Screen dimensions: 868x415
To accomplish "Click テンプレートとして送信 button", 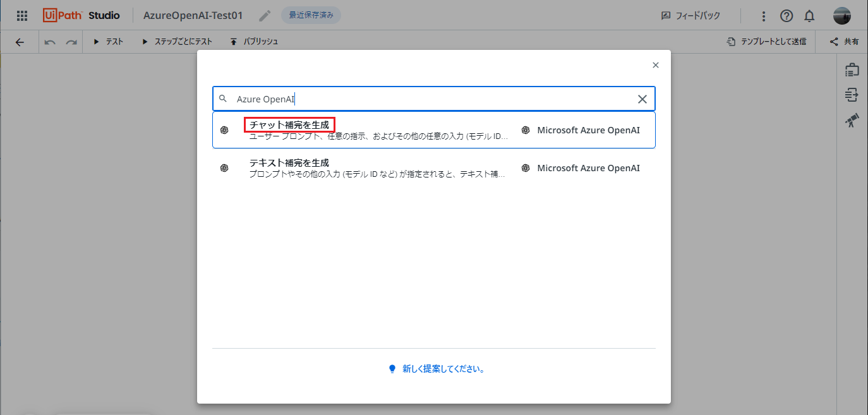I will 766,42.
